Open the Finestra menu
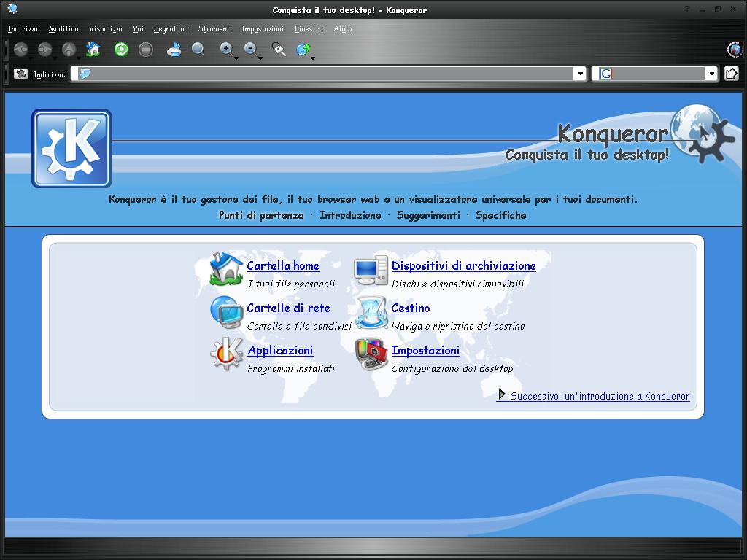The width and height of the screenshot is (747, 560). click(x=309, y=29)
